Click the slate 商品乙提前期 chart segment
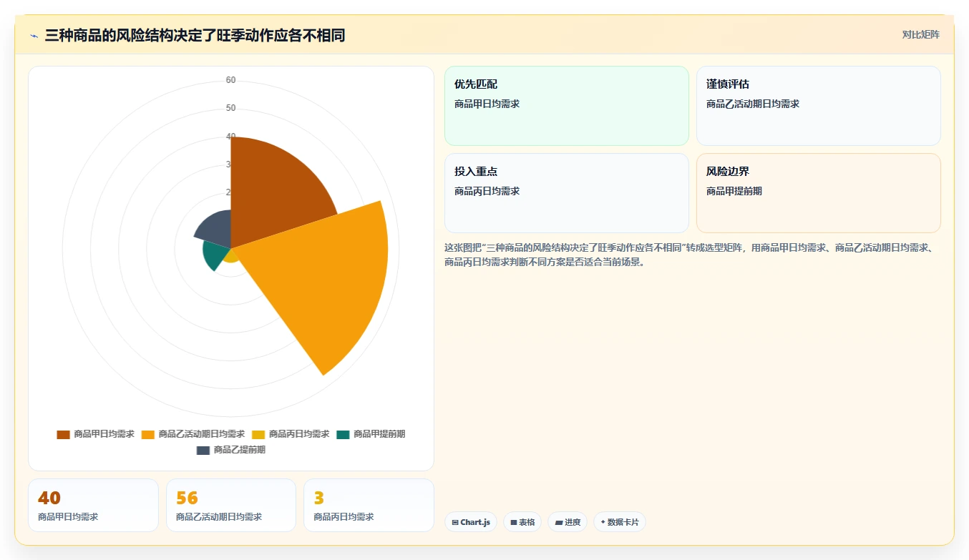 pos(215,229)
